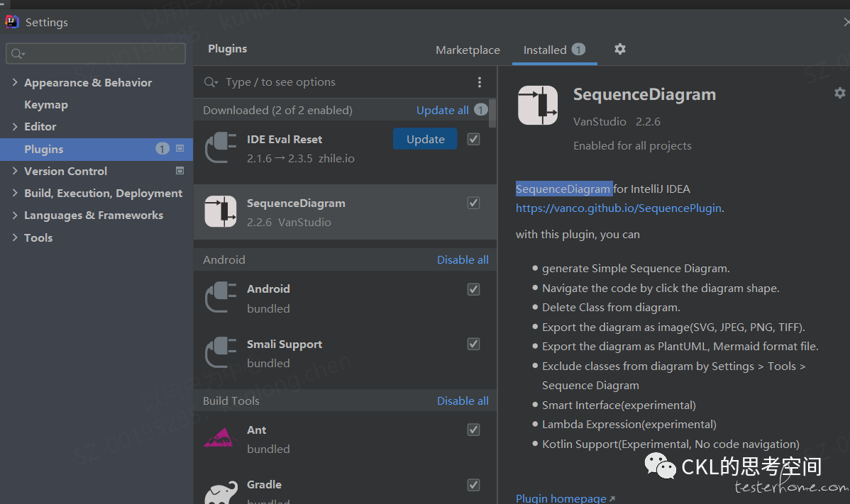This screenshot has width=850, height=504.
Task: Focus the settings search field
Action: pos(95,54)
